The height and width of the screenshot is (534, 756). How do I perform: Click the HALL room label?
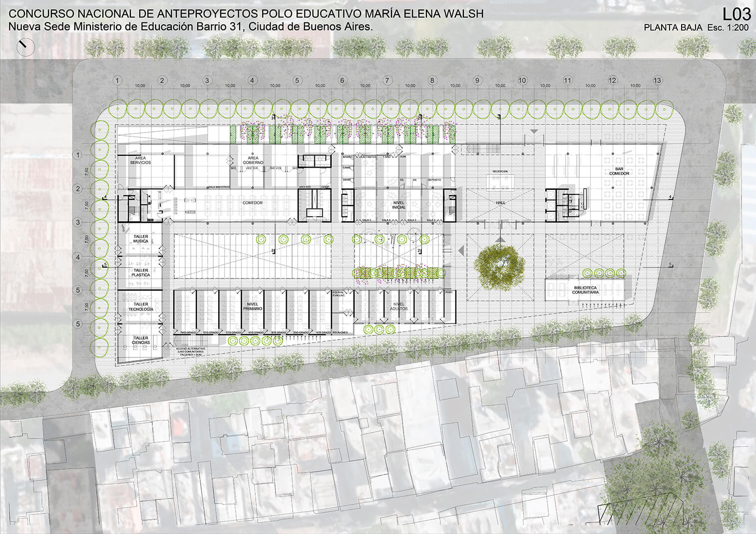tap(500, 203)
